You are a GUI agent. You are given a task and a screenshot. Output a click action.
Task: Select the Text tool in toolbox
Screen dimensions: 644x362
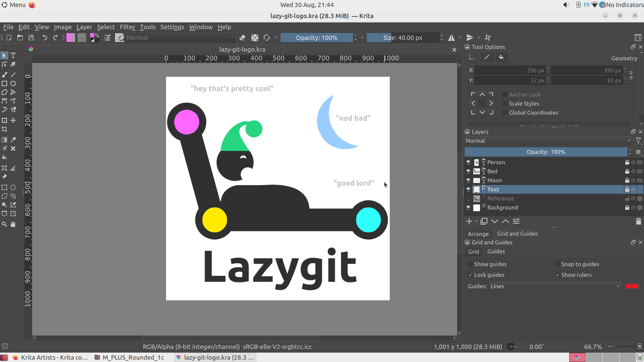pos(13,55)
